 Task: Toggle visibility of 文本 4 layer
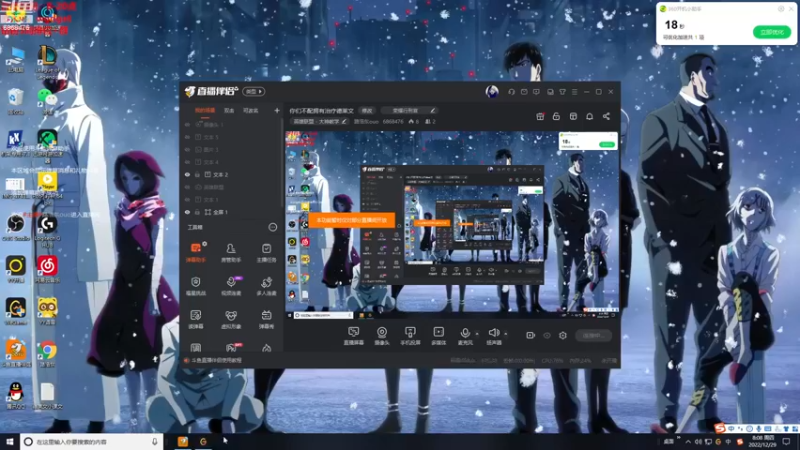pyautogui.click(x=187, y=162)
